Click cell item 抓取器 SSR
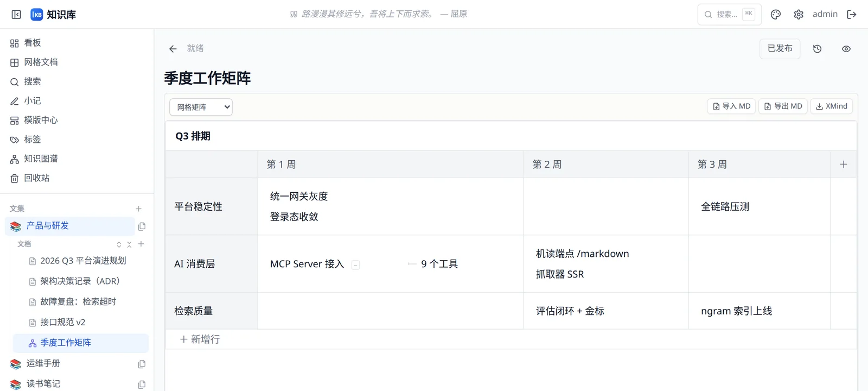 [560, 274]
